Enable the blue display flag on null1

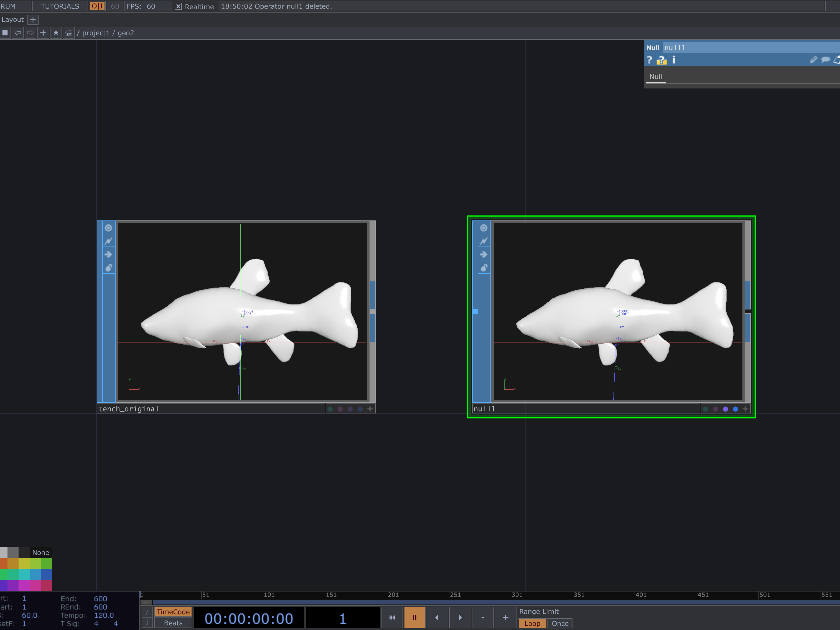coord(735,409)
